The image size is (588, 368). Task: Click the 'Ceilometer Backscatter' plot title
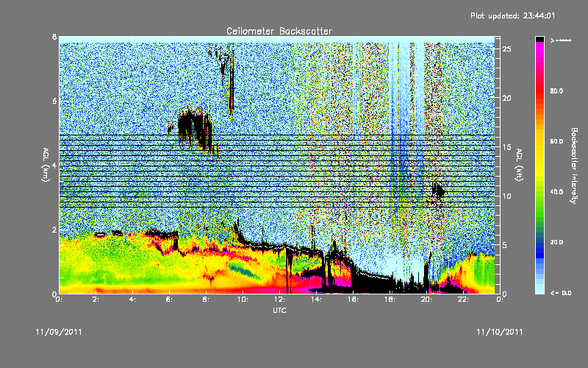[x=279, y=31]
